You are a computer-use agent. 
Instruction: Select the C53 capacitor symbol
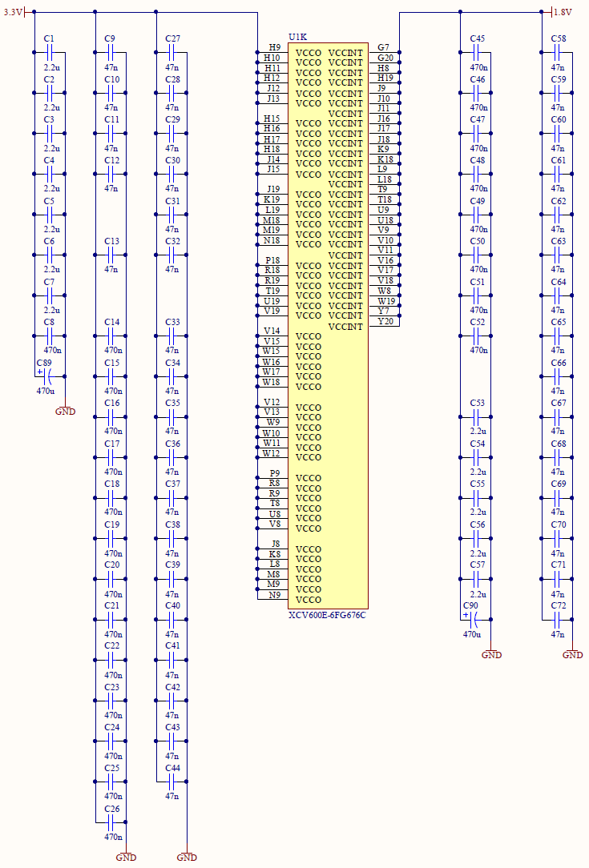click(475, 417)
